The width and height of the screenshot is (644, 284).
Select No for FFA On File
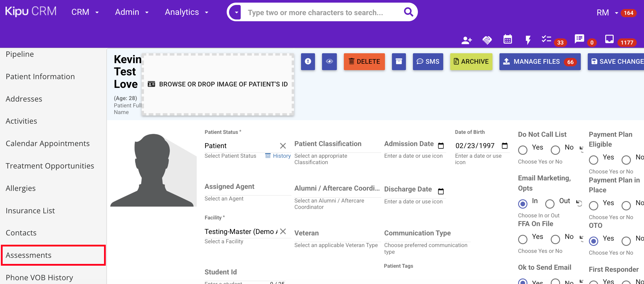tap(555, 239)
